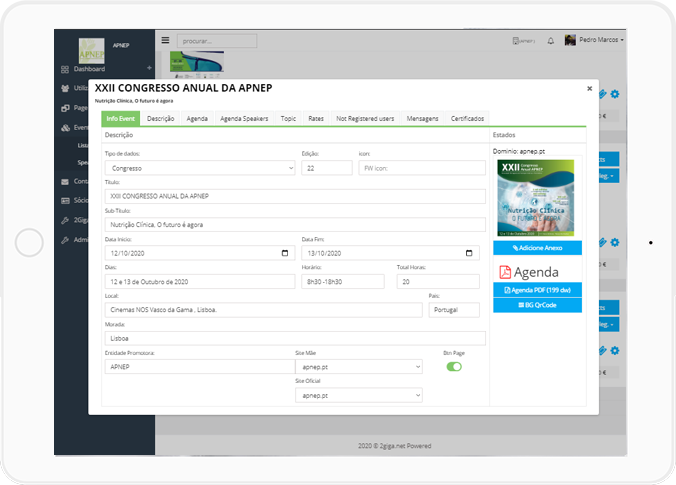Click the Entidade Promotora field
The image size is (676, 485).
coord(200,367)
